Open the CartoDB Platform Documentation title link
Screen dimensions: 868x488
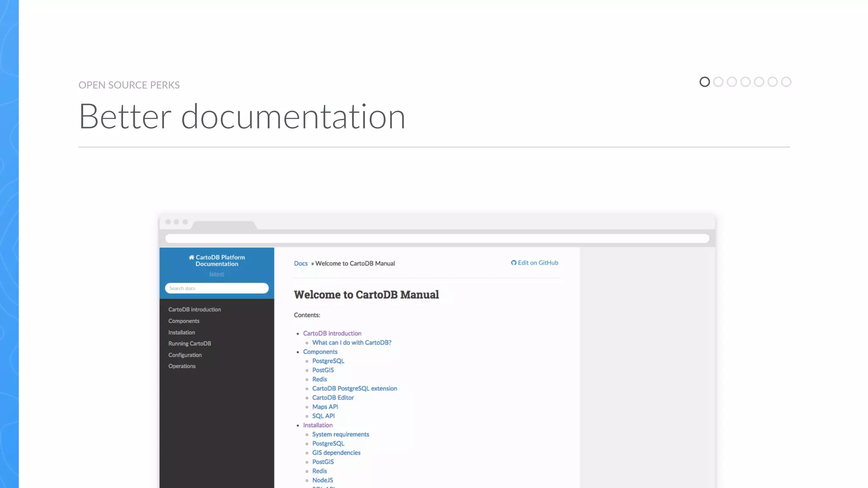click(217, 261)
